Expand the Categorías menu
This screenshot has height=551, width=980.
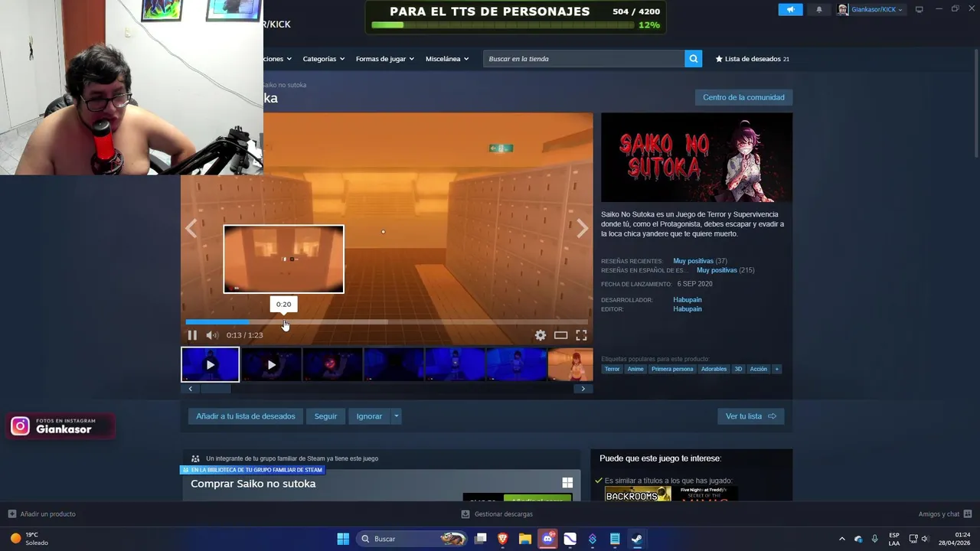[323, 59]
